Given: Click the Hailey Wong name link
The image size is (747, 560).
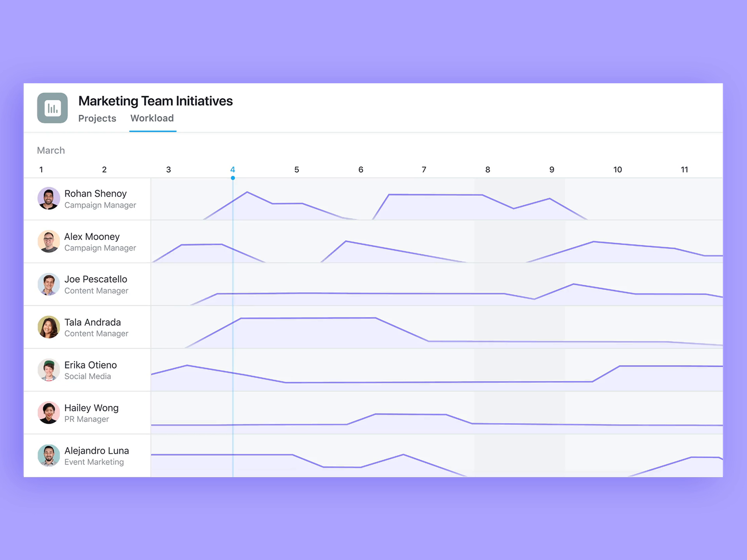Looking at the screenshot, I should point(92,407).
